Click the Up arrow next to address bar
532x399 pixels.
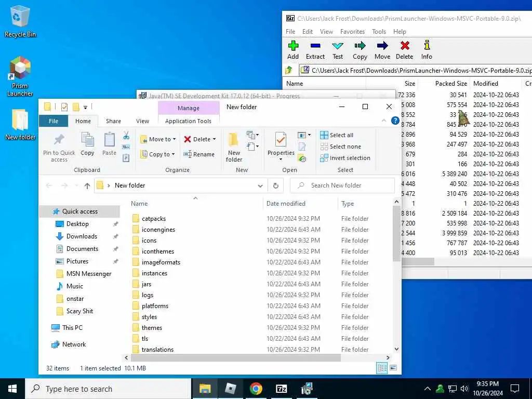click(87, 185)
